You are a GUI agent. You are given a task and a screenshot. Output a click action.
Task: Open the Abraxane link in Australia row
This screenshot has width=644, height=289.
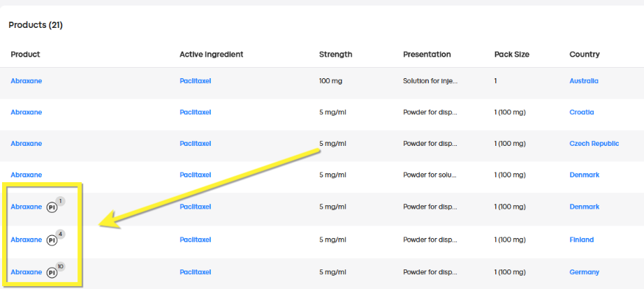coord(27,81)
